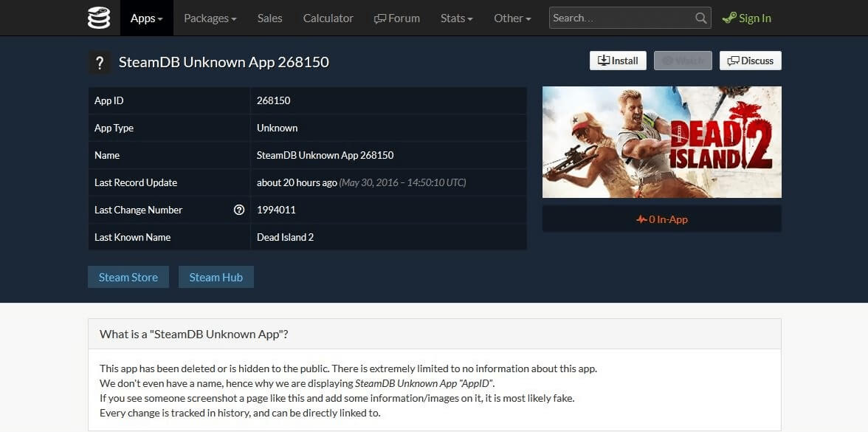Focus the Search input field
This screenshot has height=432, width=868.
(x=620, y=18)
